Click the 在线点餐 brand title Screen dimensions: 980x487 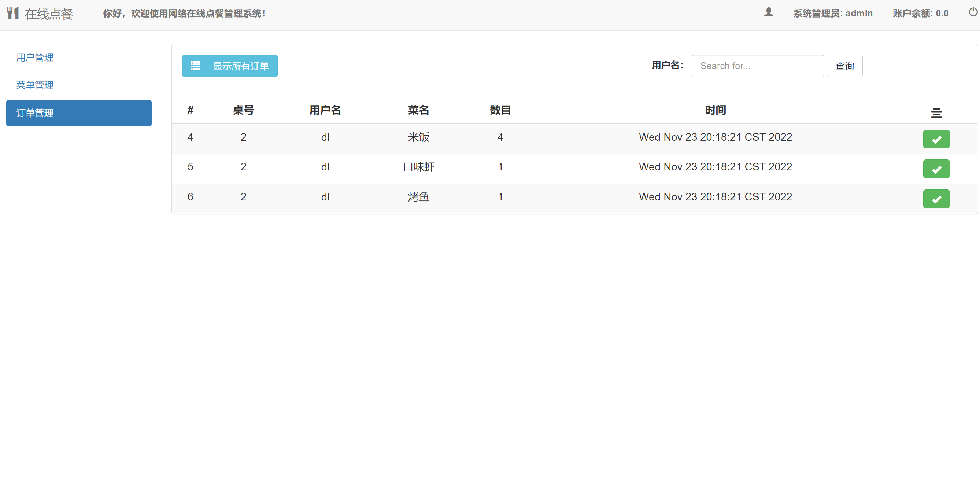coord(49,14)
